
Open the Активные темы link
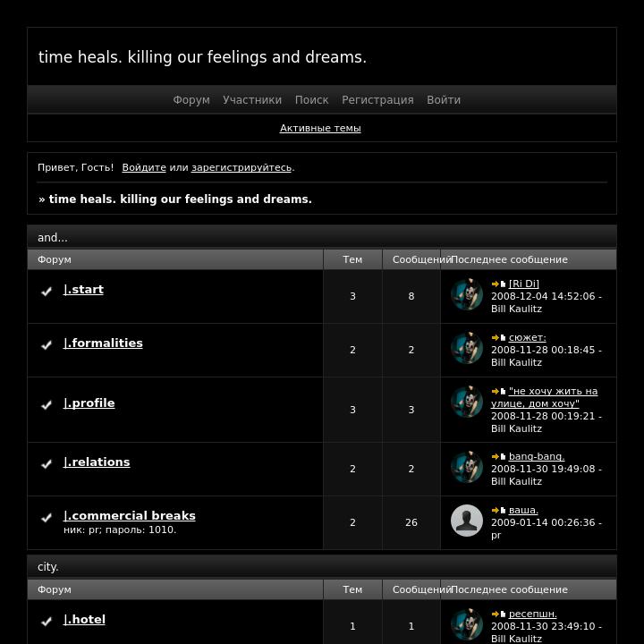pos(320,128)
